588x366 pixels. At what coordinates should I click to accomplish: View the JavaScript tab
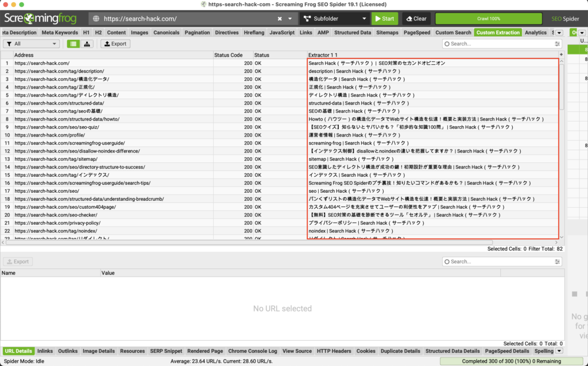282,33
